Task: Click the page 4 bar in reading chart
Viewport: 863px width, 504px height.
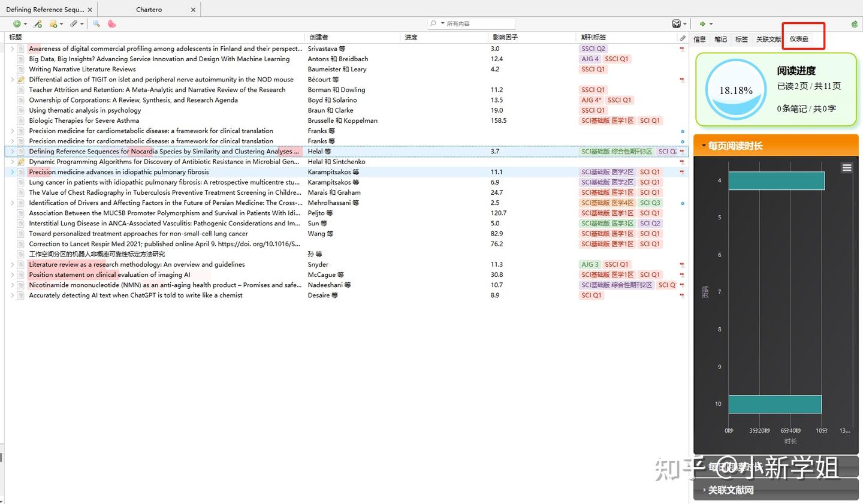Action: point(777,180)
